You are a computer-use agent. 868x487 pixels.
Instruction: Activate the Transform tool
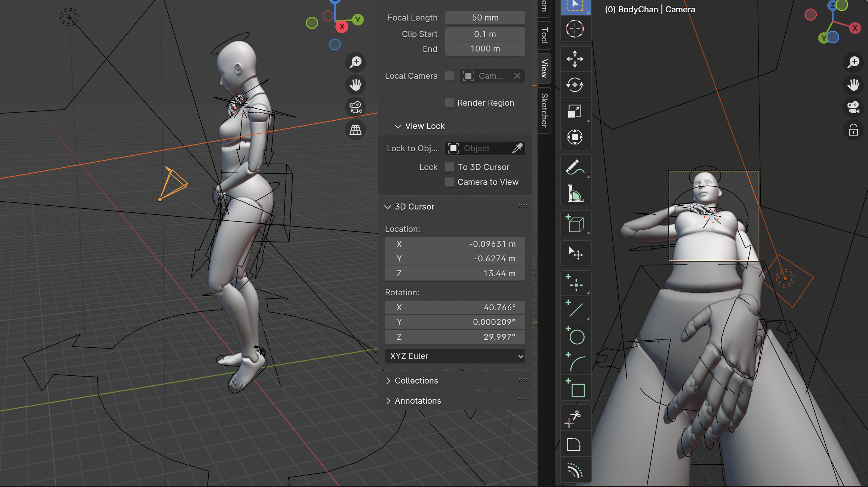575,137
